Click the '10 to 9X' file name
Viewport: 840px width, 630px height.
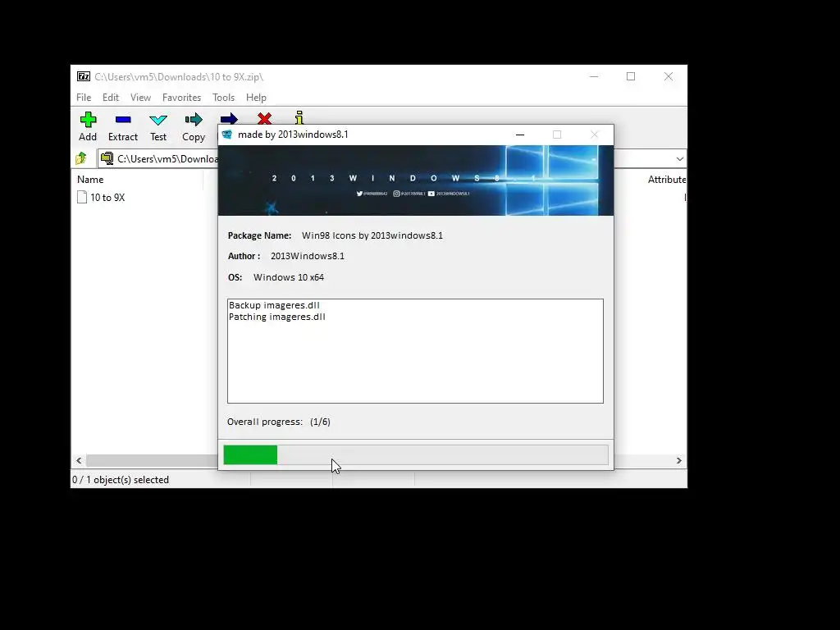click(107, 198)
